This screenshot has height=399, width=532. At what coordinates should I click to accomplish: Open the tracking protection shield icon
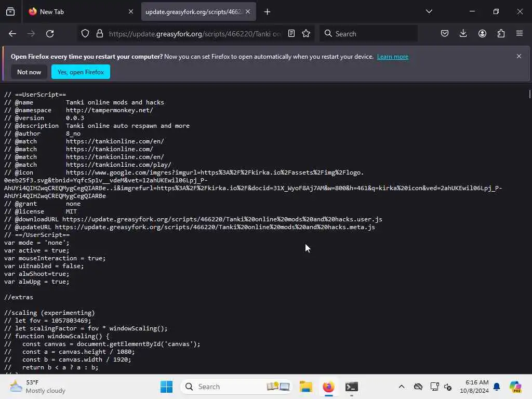click(x=85, y=34)
